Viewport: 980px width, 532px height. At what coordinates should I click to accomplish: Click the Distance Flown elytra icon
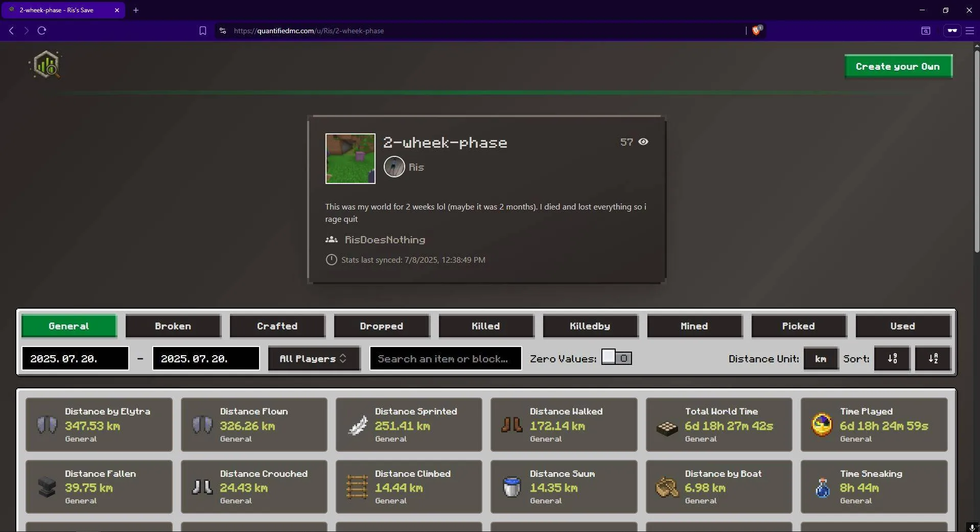tap(202, 425)
